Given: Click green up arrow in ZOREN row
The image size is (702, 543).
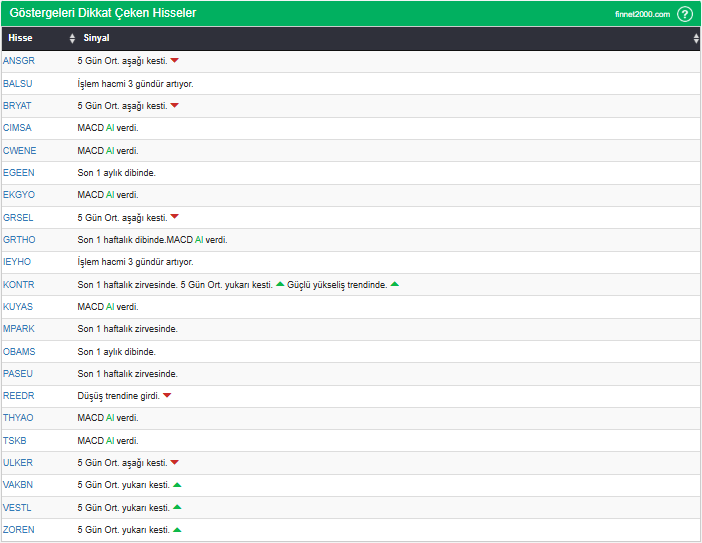Looking at the screenshot, I should coord(177,530).
